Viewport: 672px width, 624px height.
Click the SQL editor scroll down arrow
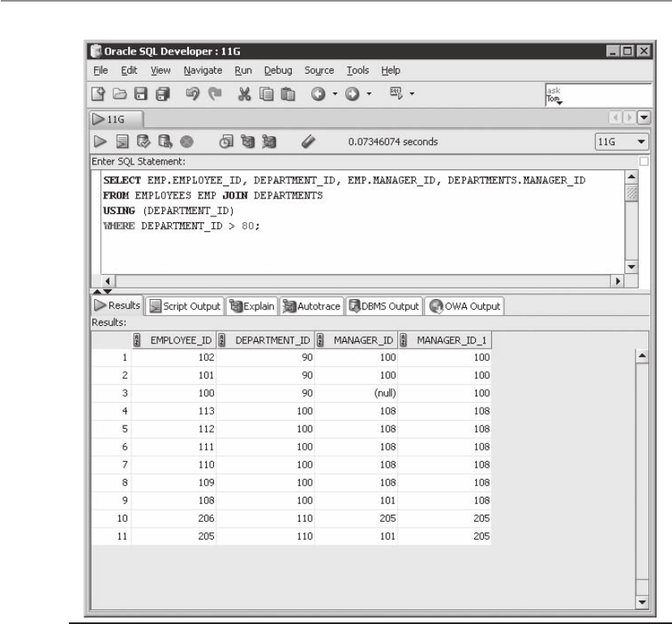click(x=631, y=267)
